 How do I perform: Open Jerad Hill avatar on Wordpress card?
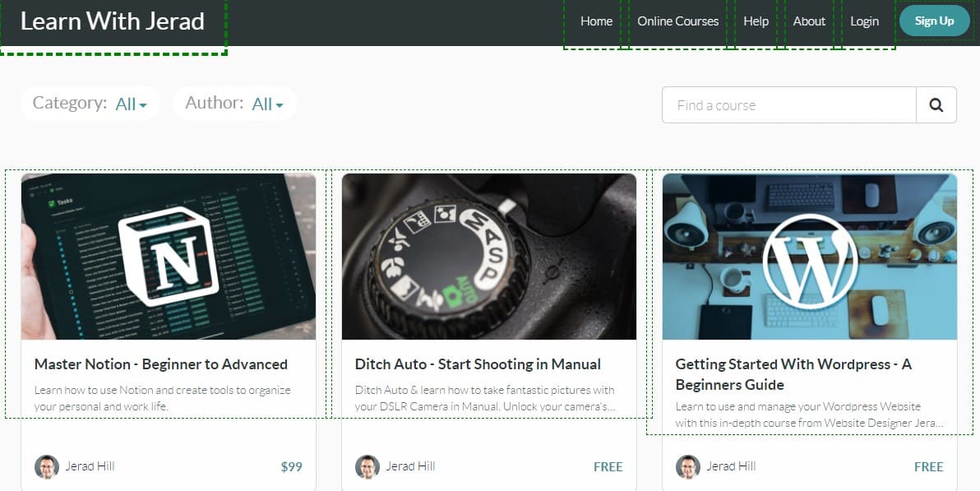[688, 466]
